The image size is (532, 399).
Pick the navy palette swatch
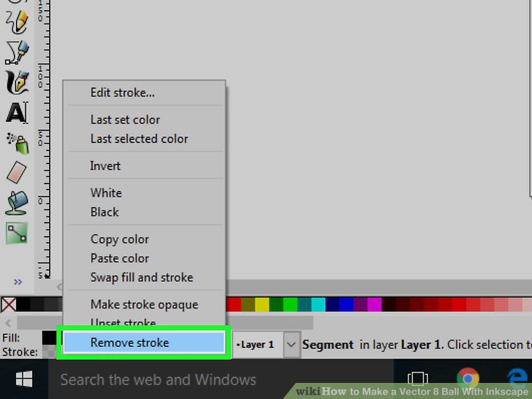(x=332, y=304)
